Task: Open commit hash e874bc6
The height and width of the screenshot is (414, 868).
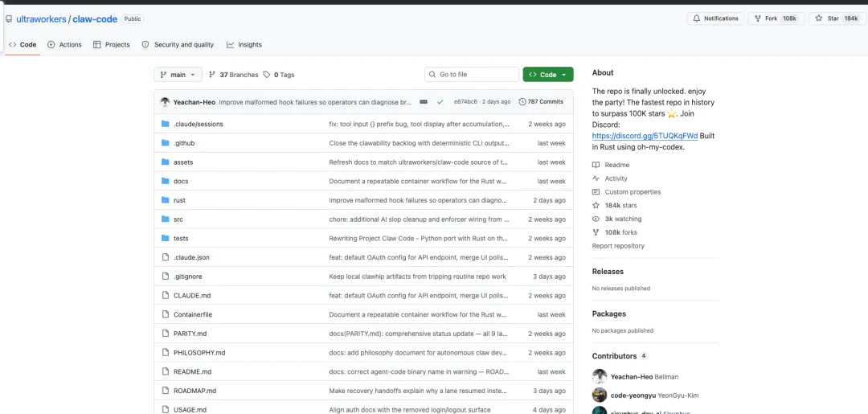Action: tap(465, 102)
